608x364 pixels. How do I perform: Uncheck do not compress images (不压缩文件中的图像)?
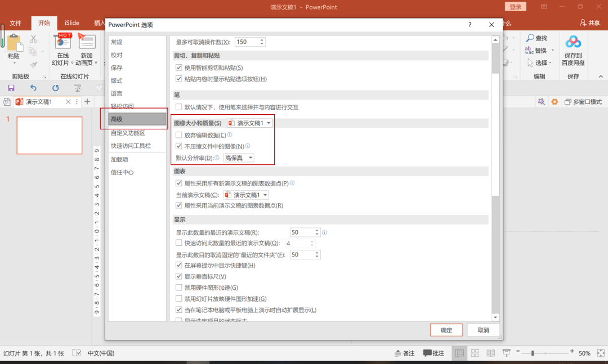pos(179,146)
